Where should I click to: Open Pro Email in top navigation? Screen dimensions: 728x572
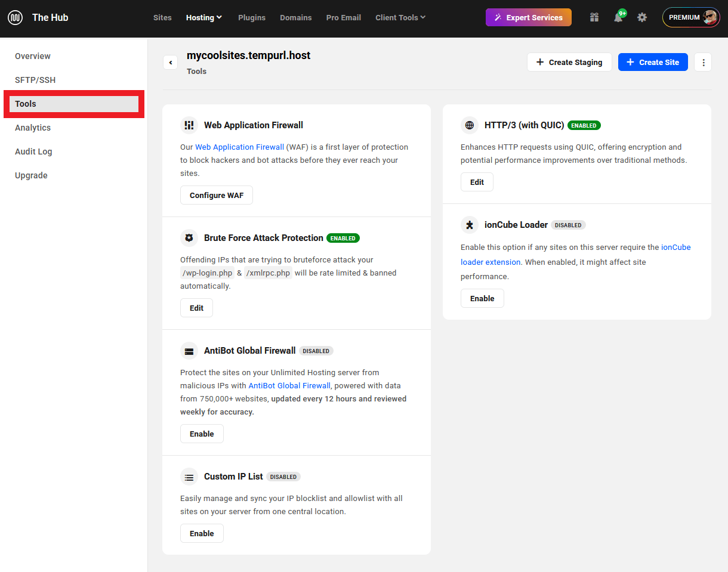(x=344, y=17)
